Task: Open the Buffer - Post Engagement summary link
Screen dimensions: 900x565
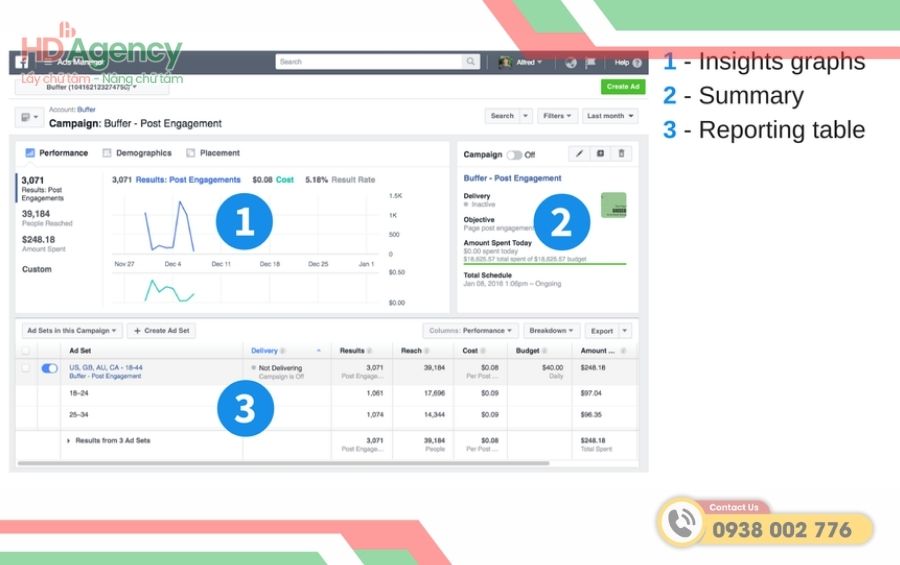Action: (512, 178)
